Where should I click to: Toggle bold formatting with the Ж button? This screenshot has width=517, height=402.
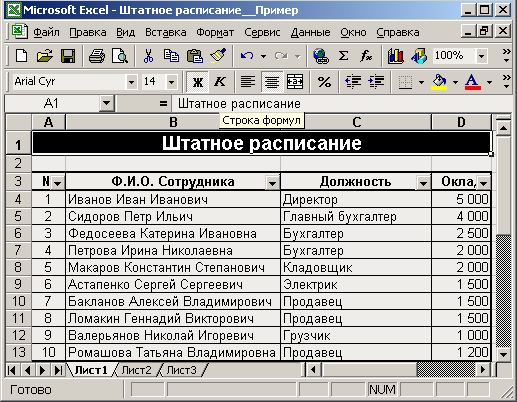point(198,81)
